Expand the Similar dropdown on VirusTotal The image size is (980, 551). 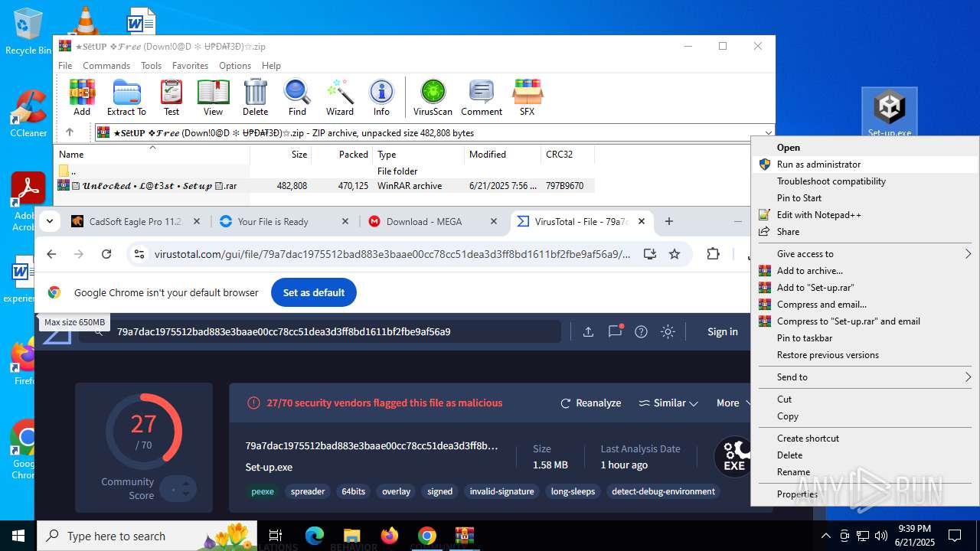pos(668,403)
